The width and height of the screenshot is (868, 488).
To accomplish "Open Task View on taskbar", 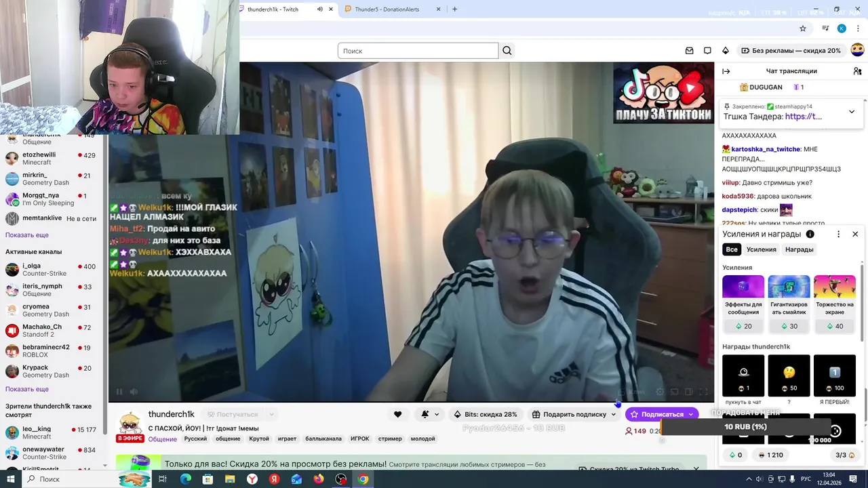I will (163, 479).
